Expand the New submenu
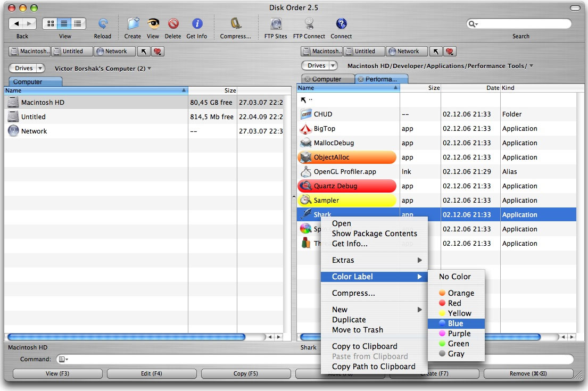 [x=374, y=310]
